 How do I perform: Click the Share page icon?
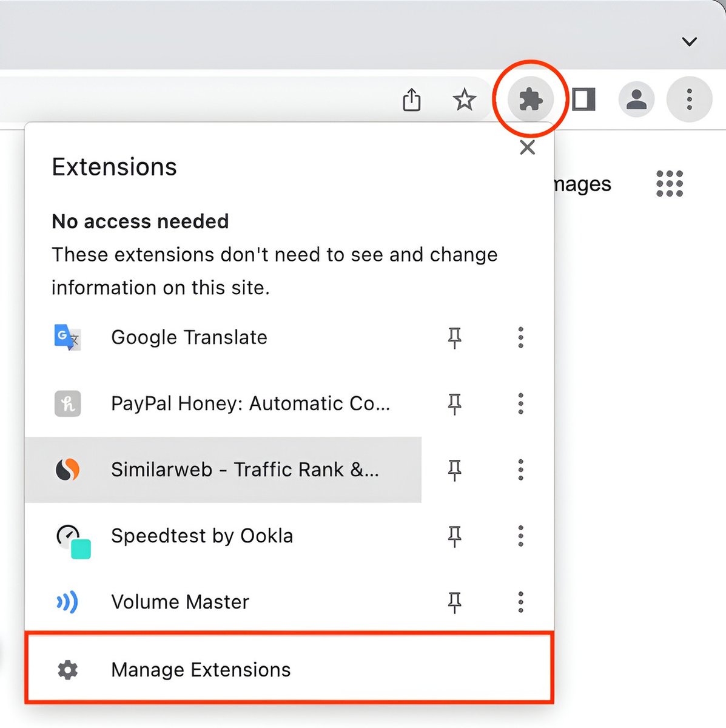click(412, 99)
